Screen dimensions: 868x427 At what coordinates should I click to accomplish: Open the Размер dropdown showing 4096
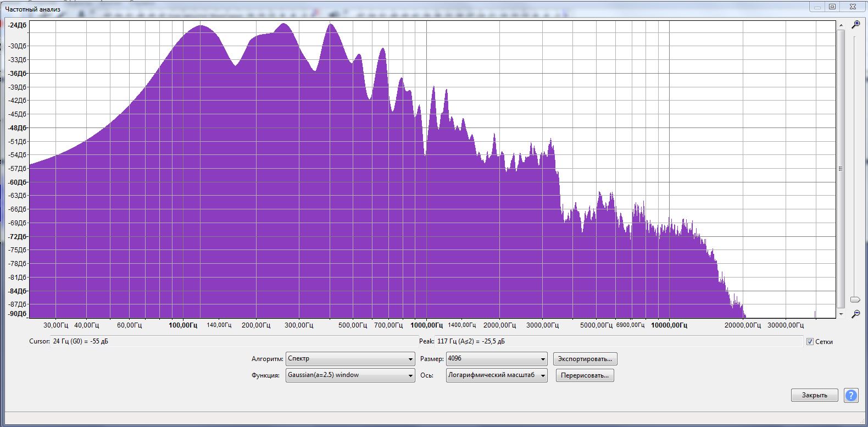pos(497,359)
